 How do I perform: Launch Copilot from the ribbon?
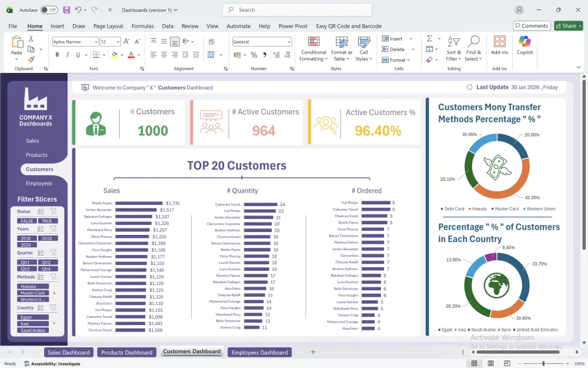(523, 47)
